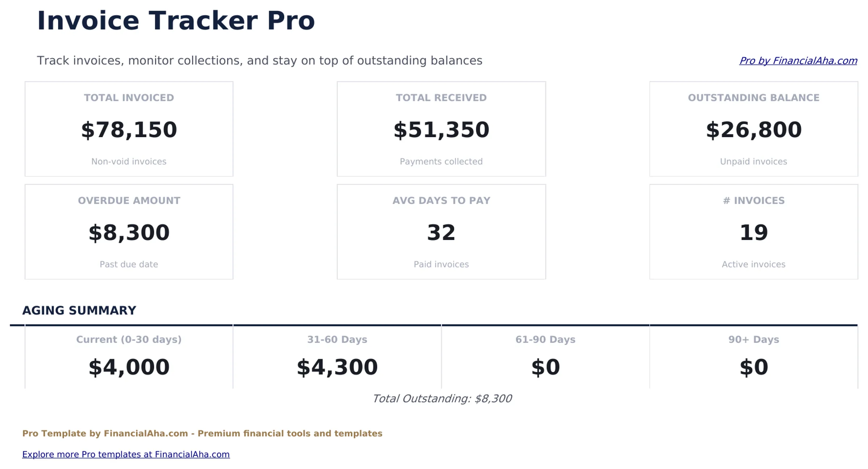Click the Aging Summary heading
868x469 pixels.
pos(79,310)
